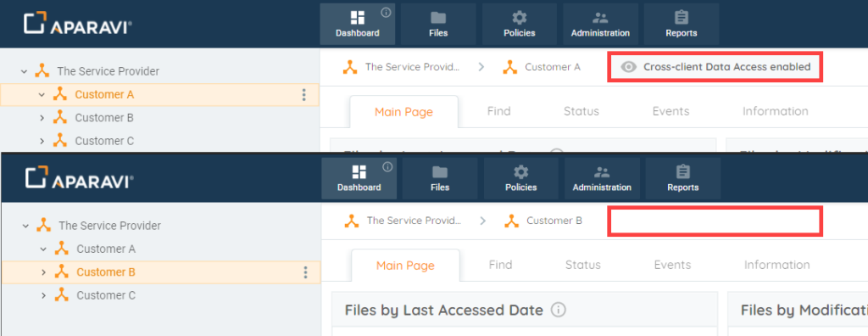
Task: Open Dashboard in the bottom screenshot toolbar
Action: (x=359, y=178)
